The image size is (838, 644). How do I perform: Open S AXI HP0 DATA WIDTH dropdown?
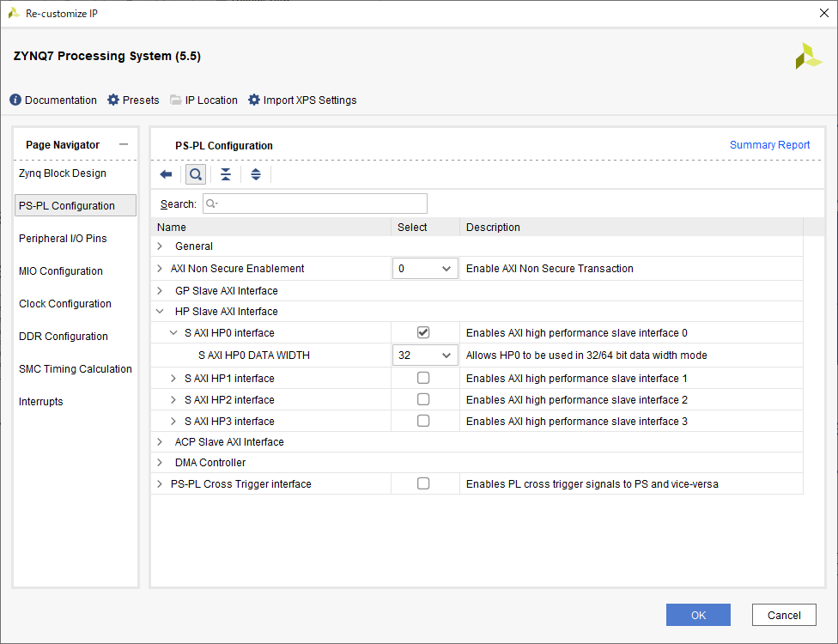point(425,355)
